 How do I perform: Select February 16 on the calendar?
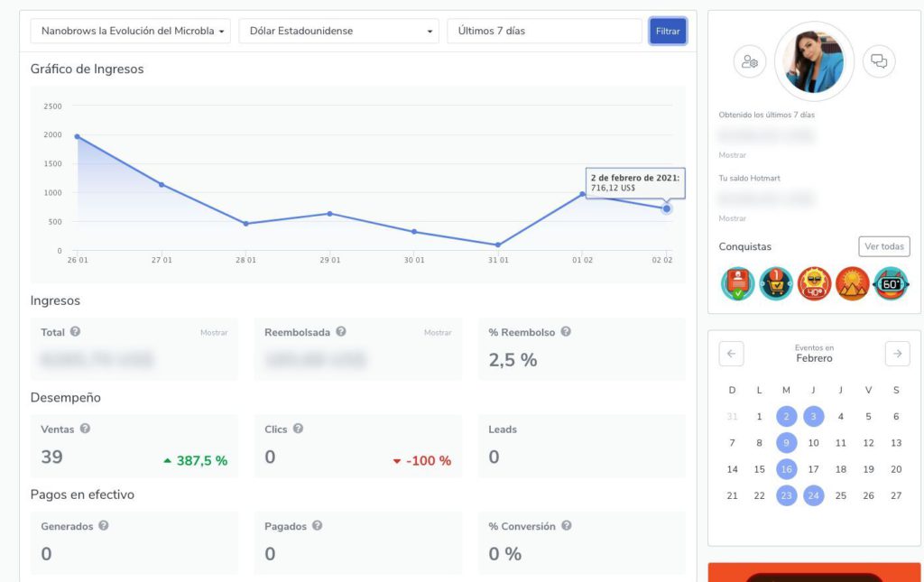pyautogui.click(x=786, y=469)
